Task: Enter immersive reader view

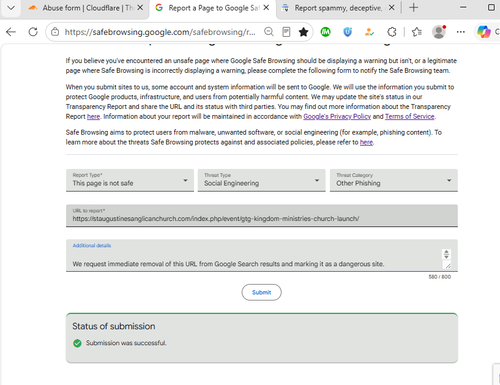Action: 286,32
